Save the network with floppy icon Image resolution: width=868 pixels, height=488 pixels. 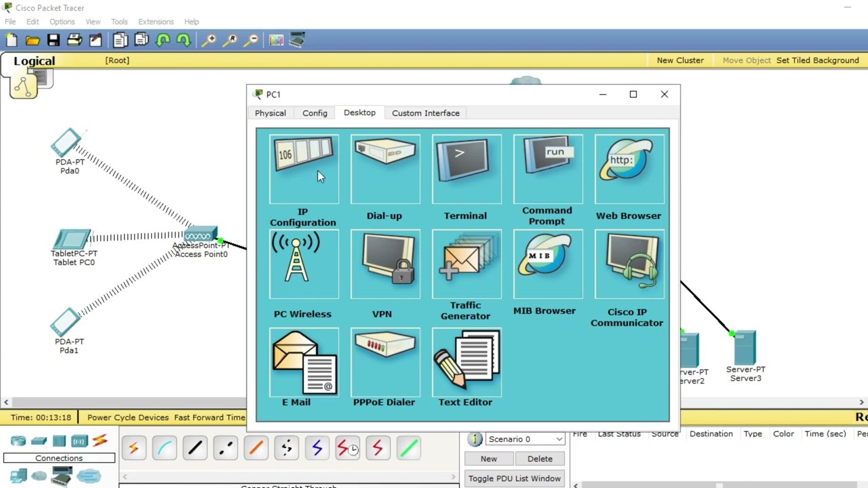point(54,40)
